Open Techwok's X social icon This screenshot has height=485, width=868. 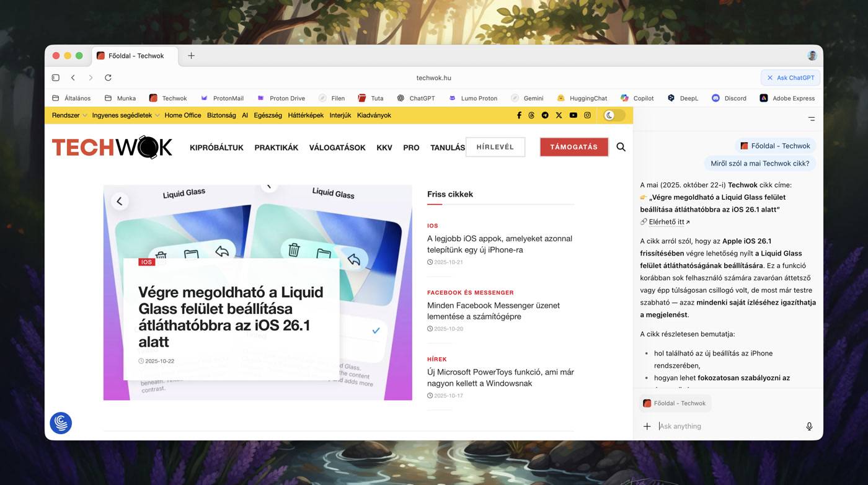pyautogui.click(x=559, y=115)
